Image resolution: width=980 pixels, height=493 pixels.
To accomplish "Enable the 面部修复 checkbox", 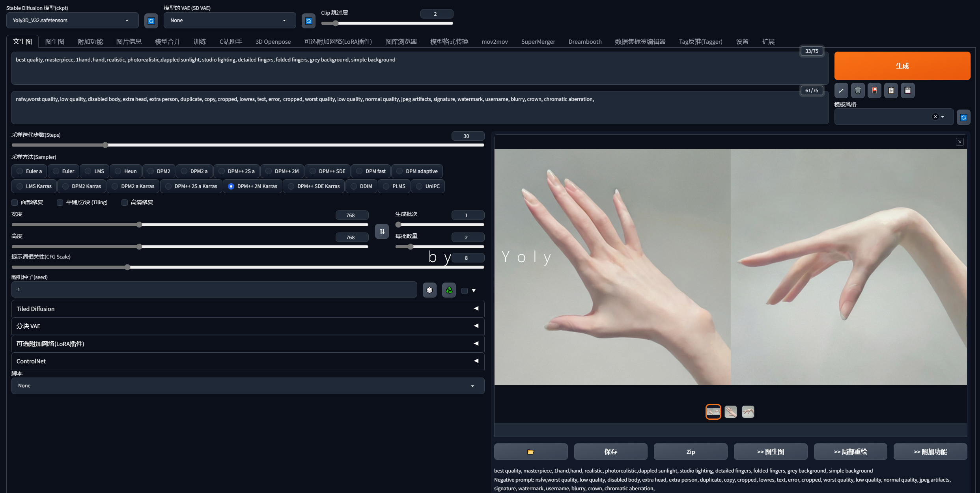I will click(x=15, y=203).
